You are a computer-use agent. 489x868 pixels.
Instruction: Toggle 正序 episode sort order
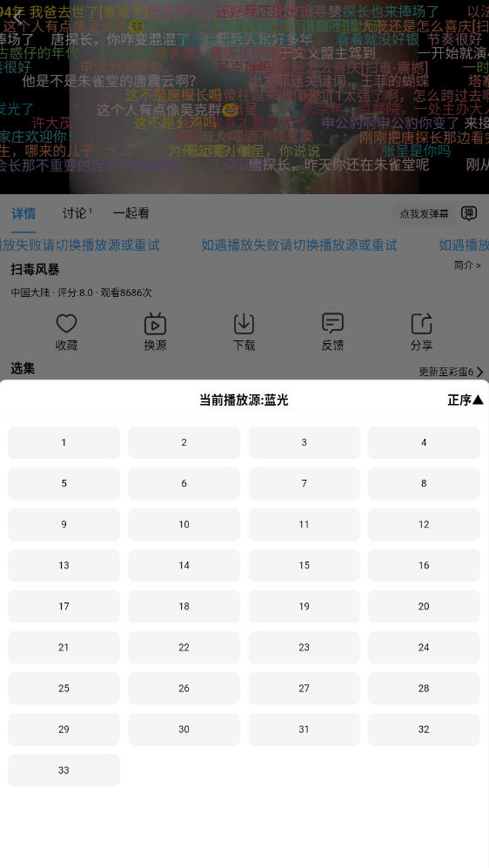click(x=466, y=400)
